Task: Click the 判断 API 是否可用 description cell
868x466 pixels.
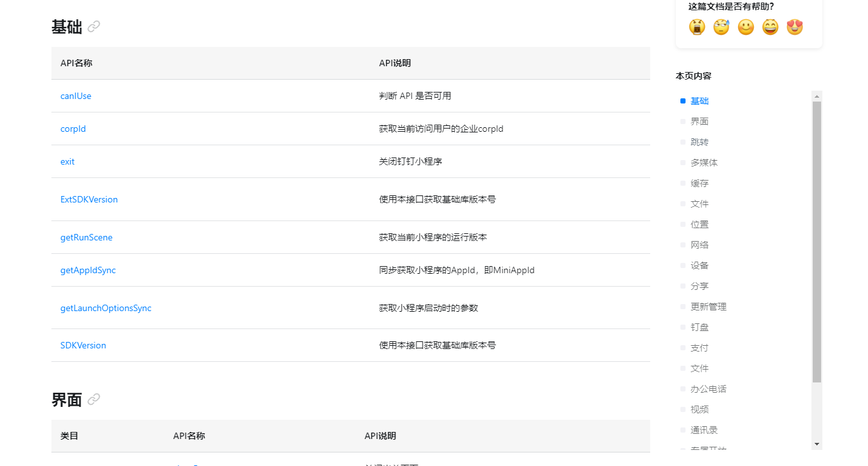Action: [x=415, y=96]
